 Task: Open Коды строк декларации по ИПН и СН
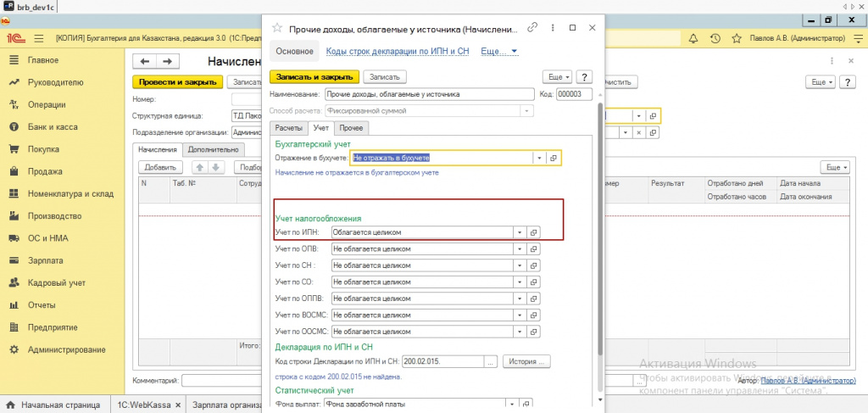(x=398, y=51)
